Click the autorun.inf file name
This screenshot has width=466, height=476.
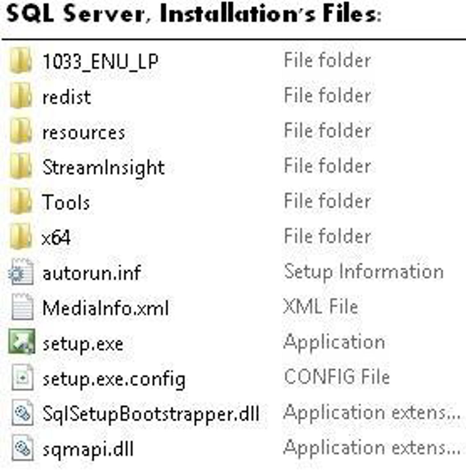(91, 273)
